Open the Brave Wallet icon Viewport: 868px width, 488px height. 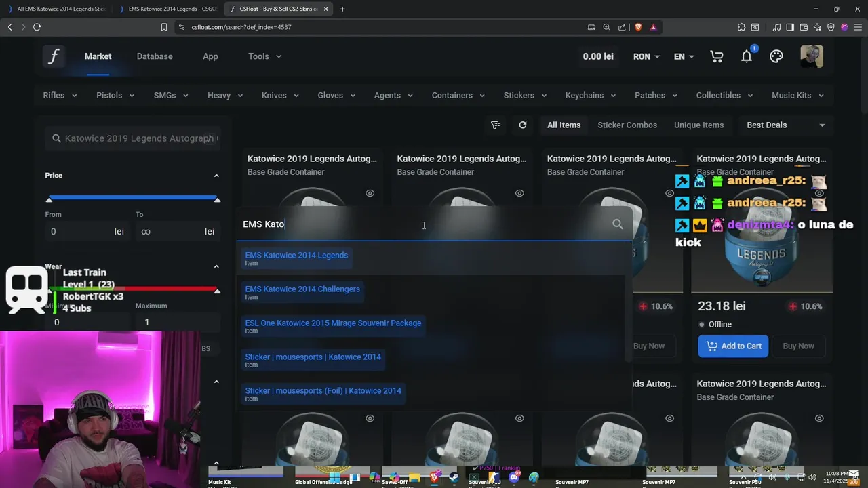804,27
